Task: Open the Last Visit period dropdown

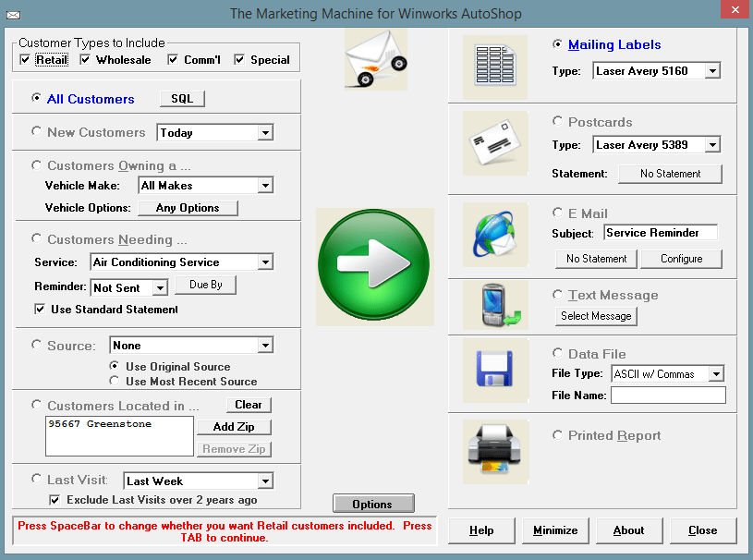Action: pos(265,481)
